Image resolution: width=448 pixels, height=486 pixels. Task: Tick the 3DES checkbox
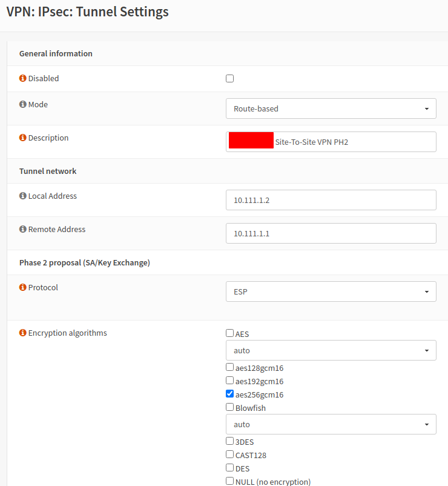click(x=229, y=441)
